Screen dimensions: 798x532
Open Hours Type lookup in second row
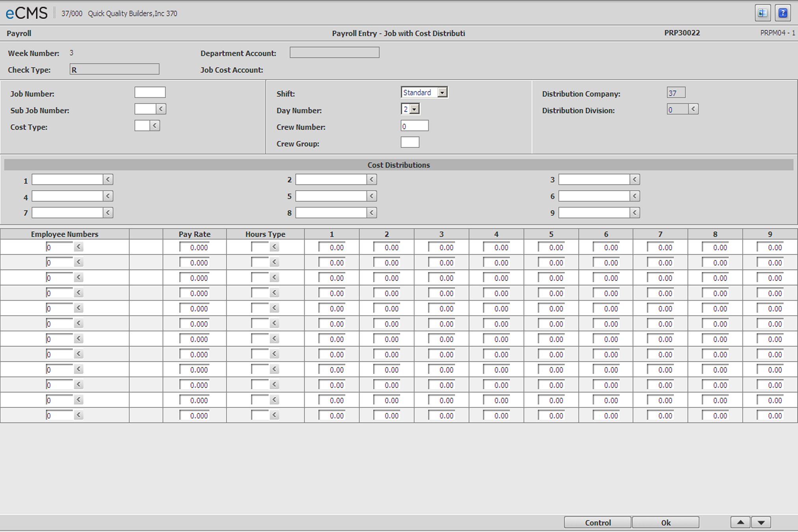[274, 262]
